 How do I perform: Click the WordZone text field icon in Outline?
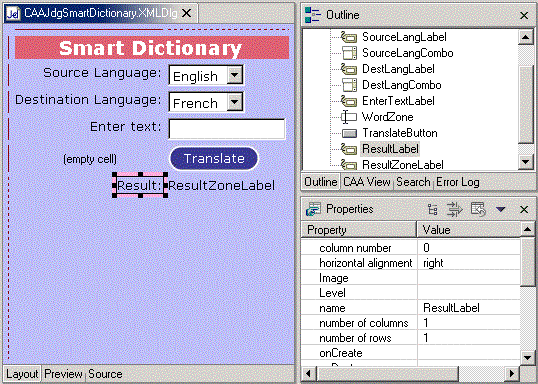(x=349, y=117)
